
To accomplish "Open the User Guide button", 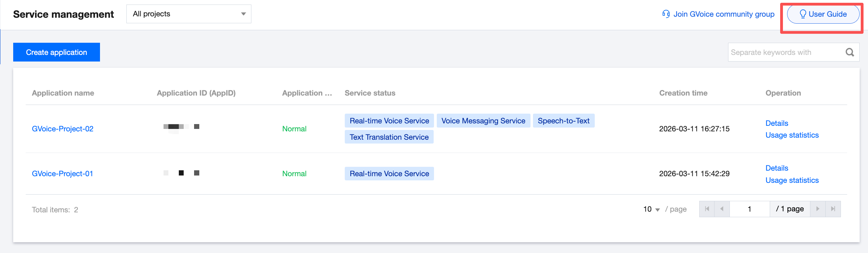I will pos(823,14).
